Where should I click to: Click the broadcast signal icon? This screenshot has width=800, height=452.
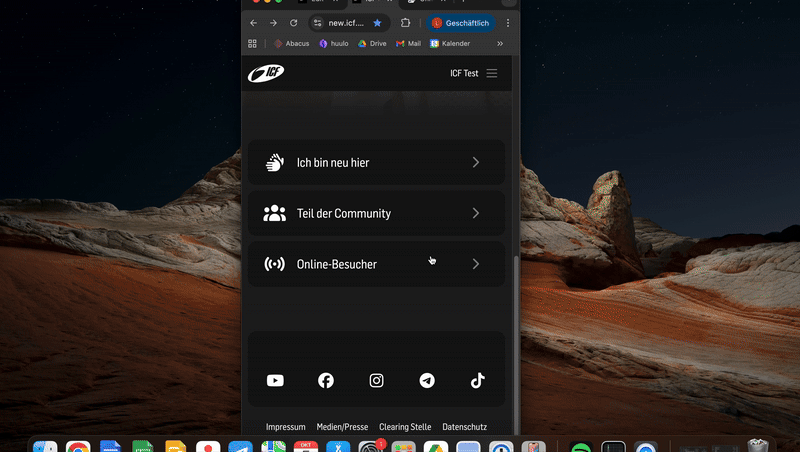click(x=274, y=264)
